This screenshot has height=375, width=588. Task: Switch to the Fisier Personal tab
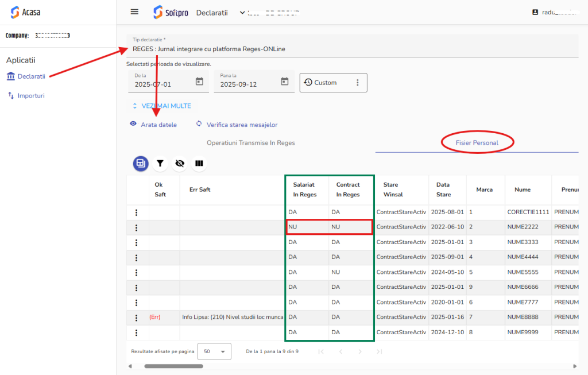(477, 143)
